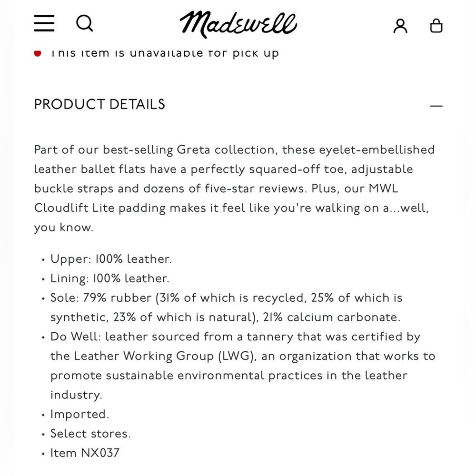
Task: Click the 'Do Well' LWG tannery text
Action: coord(243,366)
